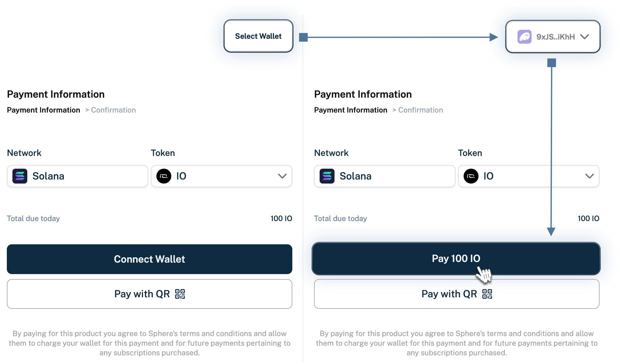Go to Confirmation step in left breadcrumb

tap(113, 110)
